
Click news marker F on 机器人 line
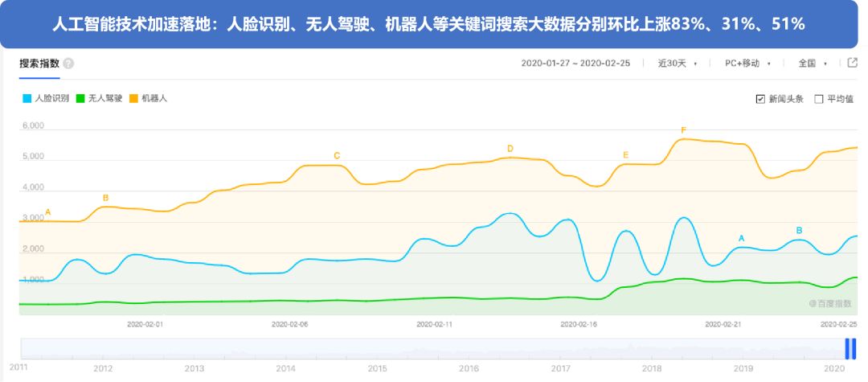click(x=683, y=130)
